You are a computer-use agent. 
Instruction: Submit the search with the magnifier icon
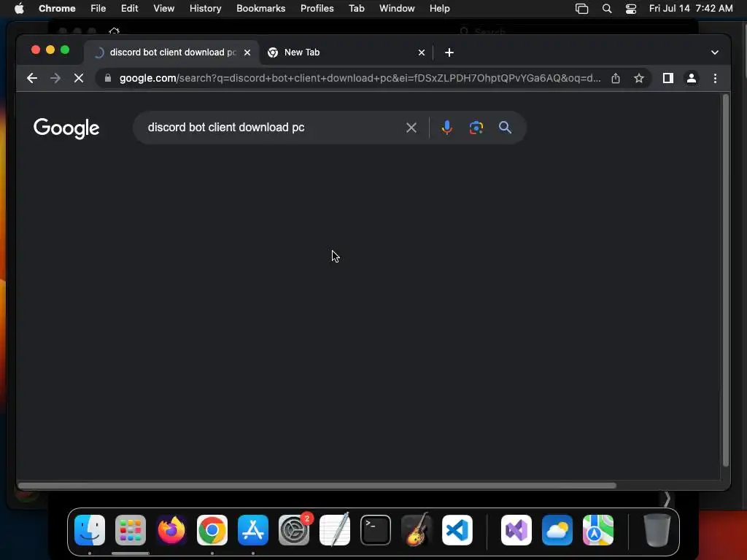tap(505, 128)
